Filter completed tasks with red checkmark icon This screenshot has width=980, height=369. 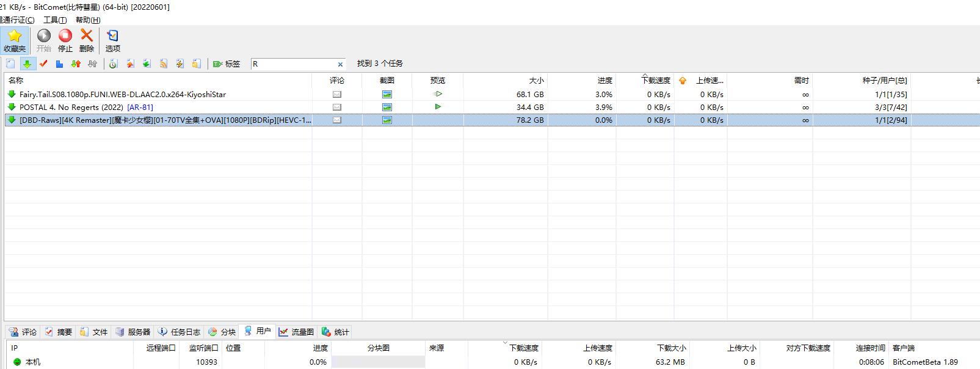click(43, 64)
